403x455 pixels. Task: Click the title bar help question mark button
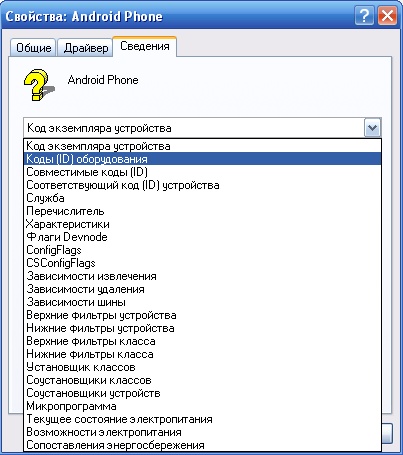click(364, 15)
